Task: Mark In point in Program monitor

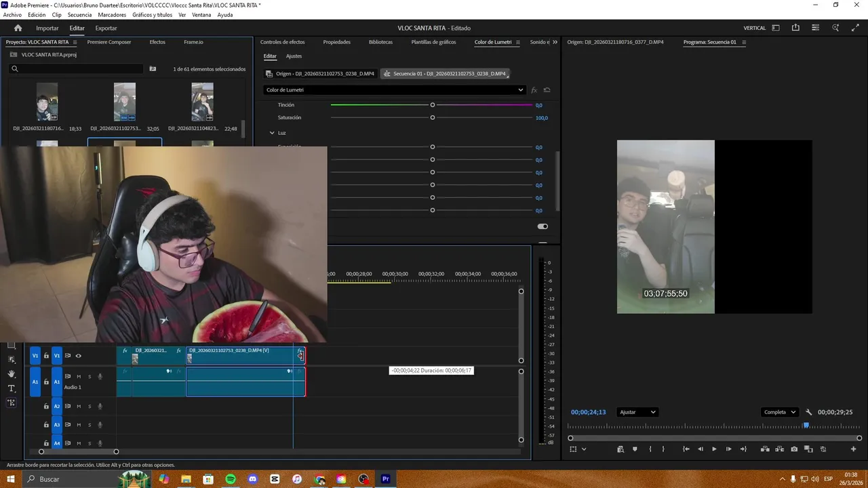Action: pyautogui.click(x=650, y=449)
